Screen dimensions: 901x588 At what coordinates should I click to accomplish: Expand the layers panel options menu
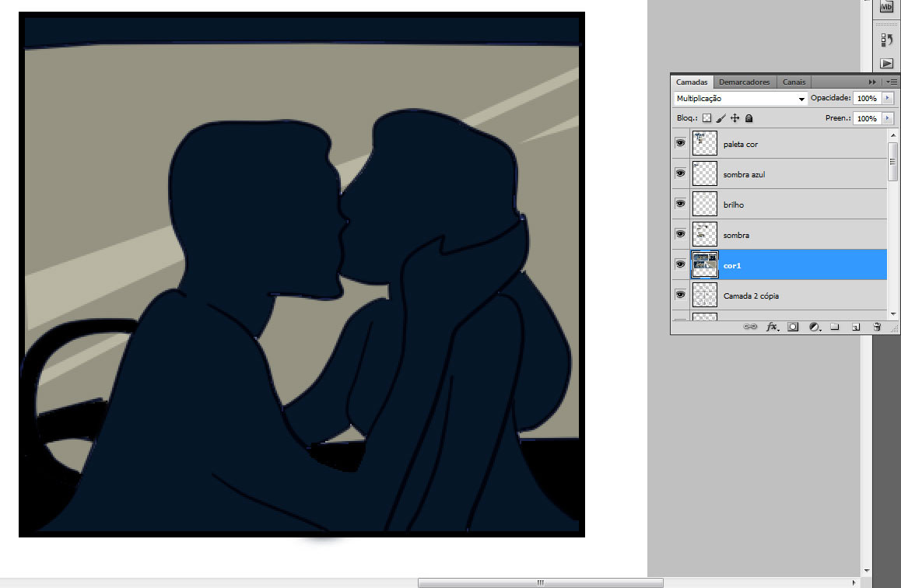click(892, 82)
